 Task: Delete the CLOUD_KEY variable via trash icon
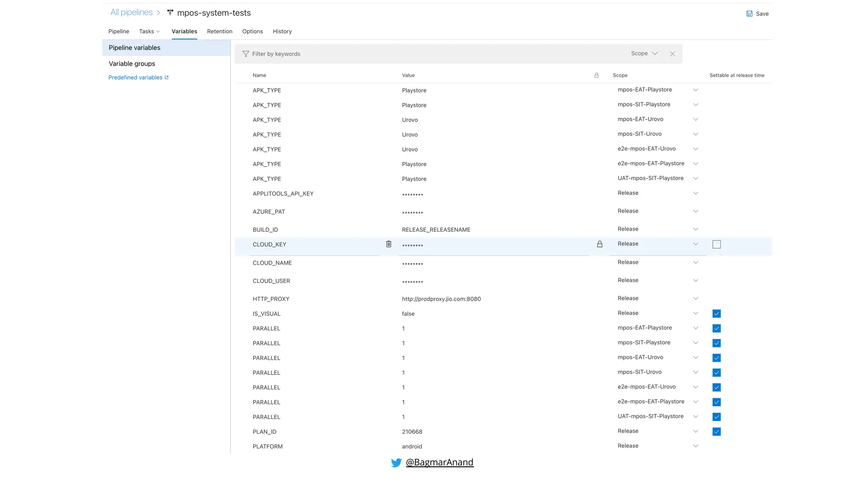(389, 244)
